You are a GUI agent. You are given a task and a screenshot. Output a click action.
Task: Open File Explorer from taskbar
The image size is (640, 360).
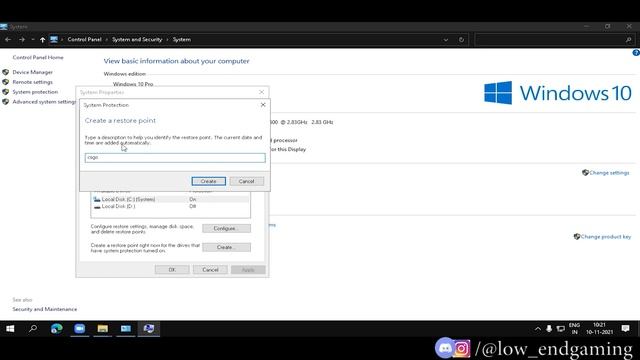(102, 329)
